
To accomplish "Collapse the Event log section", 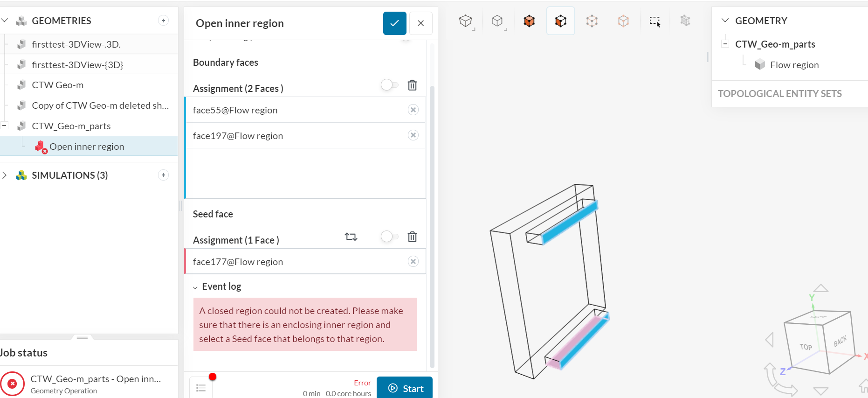I will (x=195, y=286).
